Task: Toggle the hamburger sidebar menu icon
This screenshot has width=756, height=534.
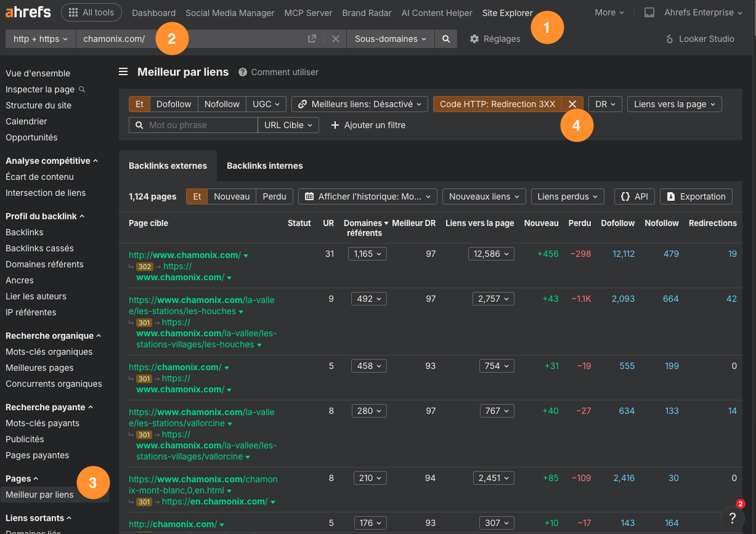Action: [123, 72]
